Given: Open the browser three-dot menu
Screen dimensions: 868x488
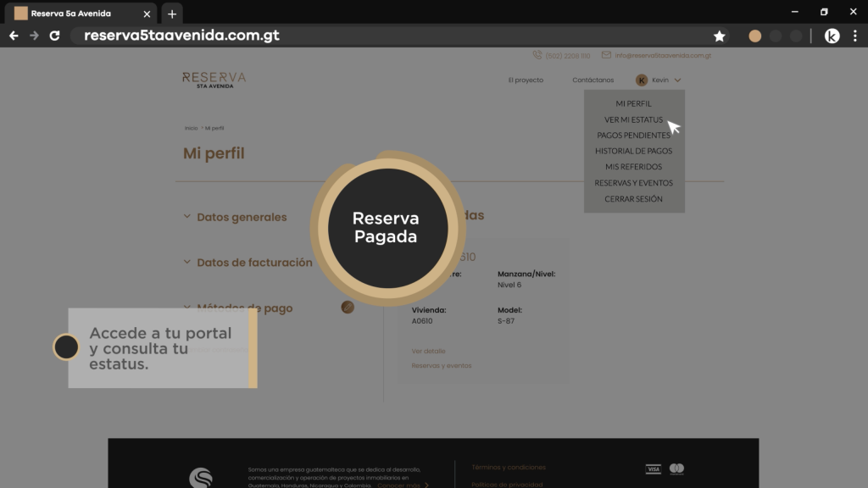Looking at the screenshot, I should [854, 36].
